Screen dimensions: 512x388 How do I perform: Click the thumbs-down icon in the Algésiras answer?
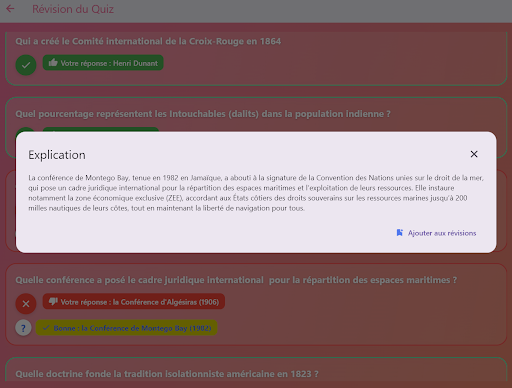(x=53, y=302)
